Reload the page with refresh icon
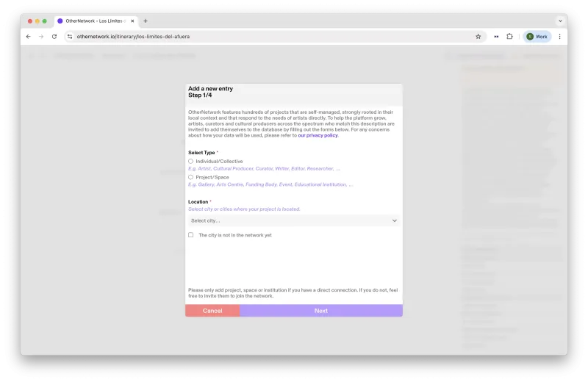The image size is (588, 382). pos(54,36)
